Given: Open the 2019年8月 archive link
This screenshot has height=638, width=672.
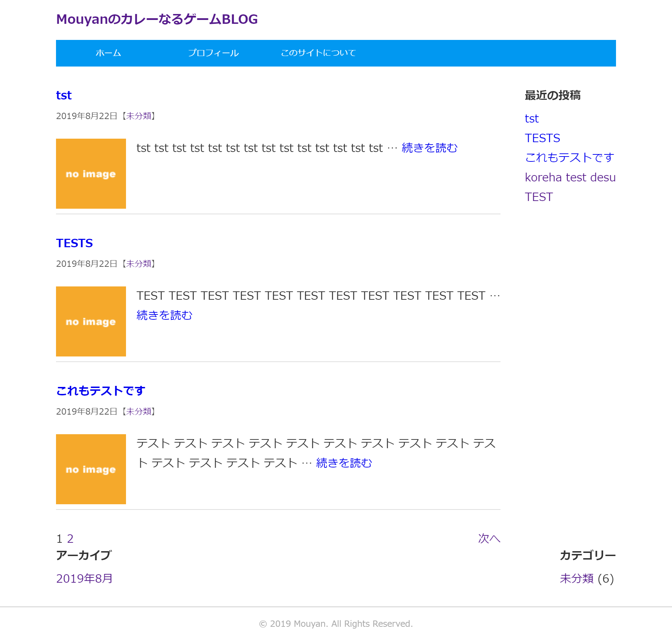Looking at the screenshot, I should (x=84, y=578).
